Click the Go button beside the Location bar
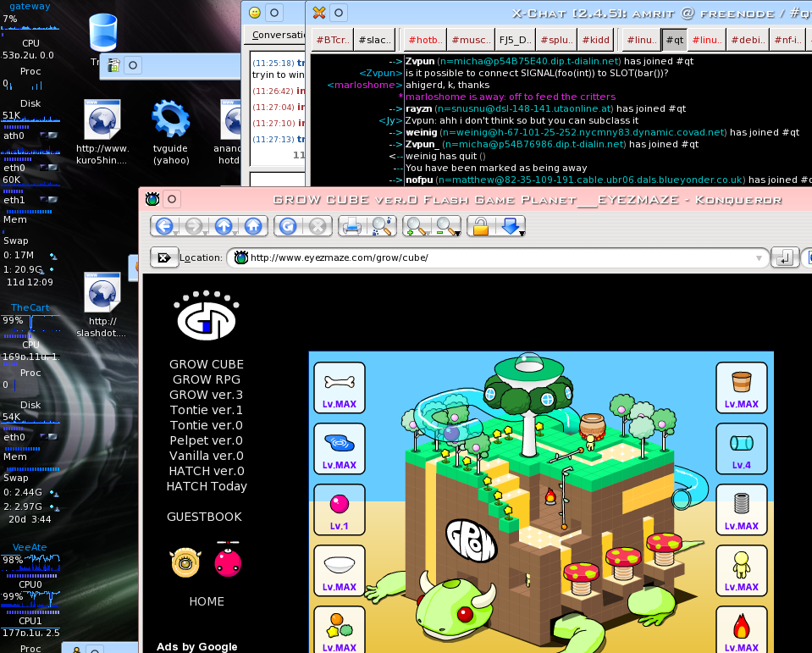Viewport: 812px width, 653px height. [x=785, y=257]
